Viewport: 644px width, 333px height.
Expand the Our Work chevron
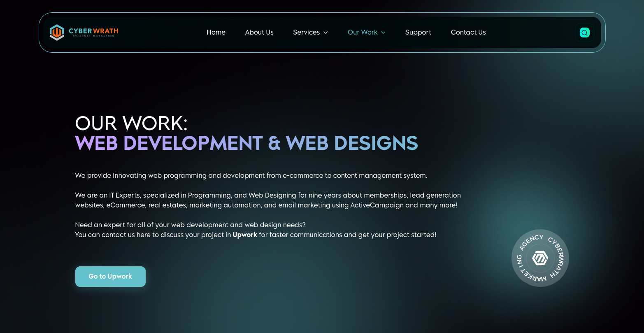click(383, 33)
